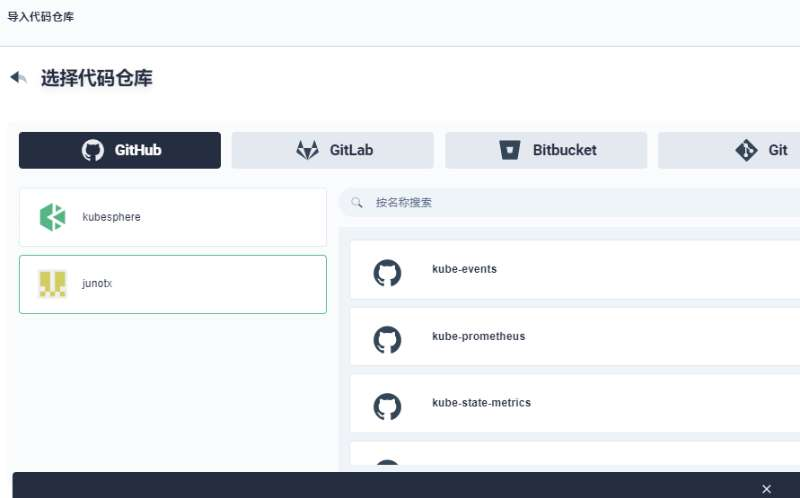Image resolution: width=800 pixels, height=498 pixels.
Task: Click the GitHub icon beside kube-events
Action: point(387,272)
